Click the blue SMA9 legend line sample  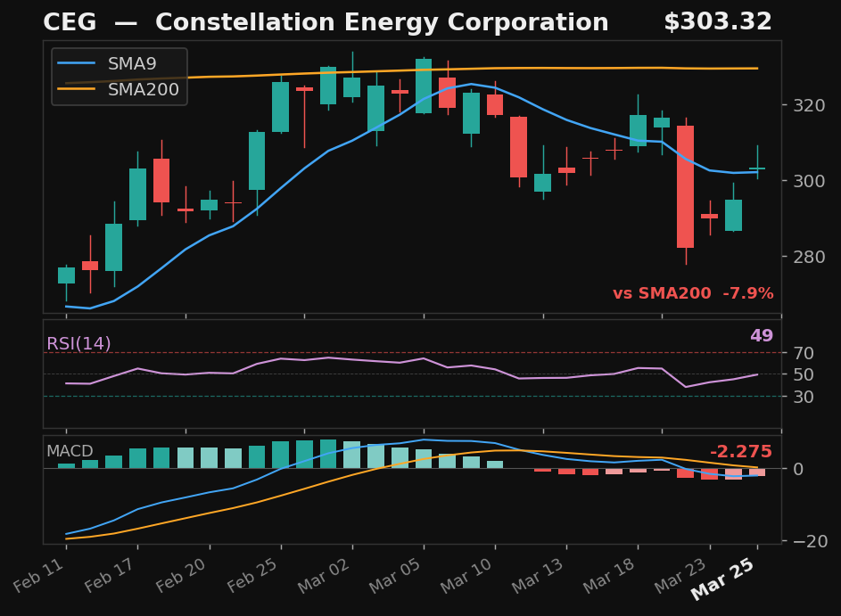coord(76,63)
